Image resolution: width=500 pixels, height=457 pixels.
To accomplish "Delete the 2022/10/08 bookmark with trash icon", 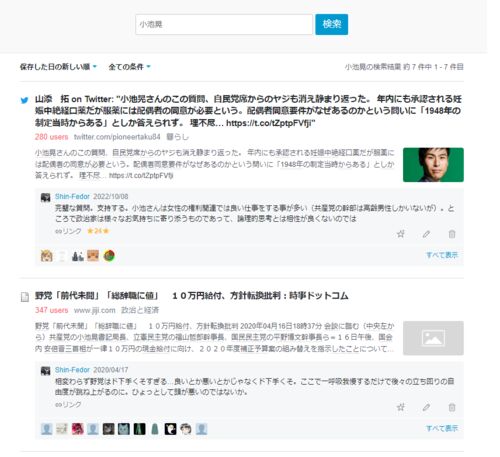I will pyautogui.click(x=452, y=234).
